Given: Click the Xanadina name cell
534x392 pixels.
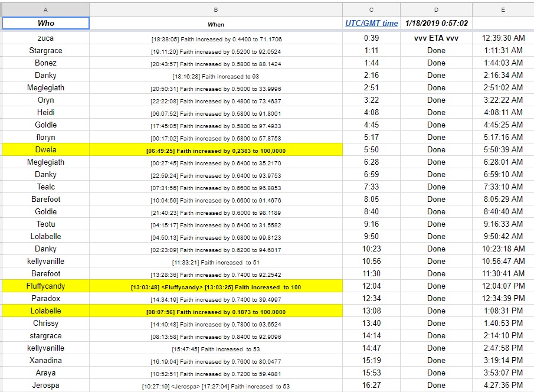Looking at the screenshot, I should pyautogui.click(x=45, y=361).
